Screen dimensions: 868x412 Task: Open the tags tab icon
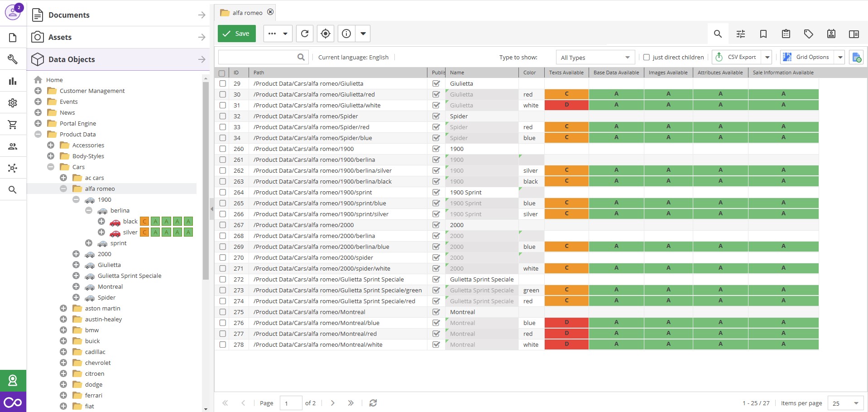[809, 34]
